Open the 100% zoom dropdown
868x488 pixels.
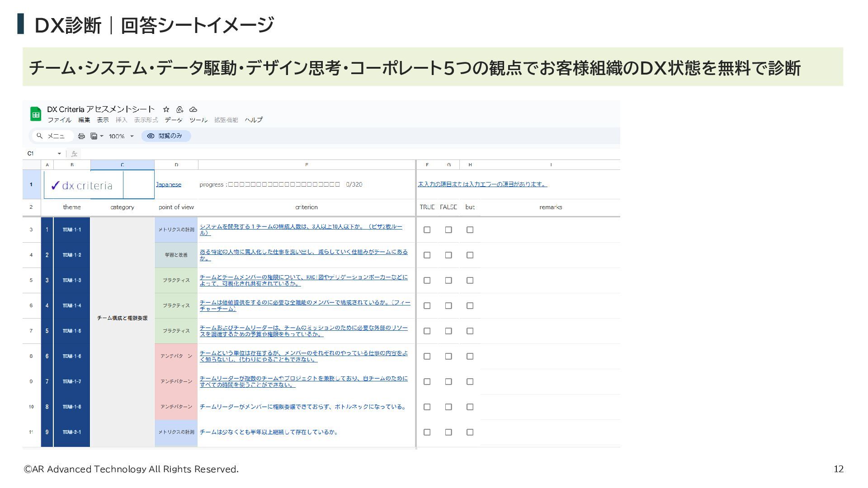pos(132,136)
